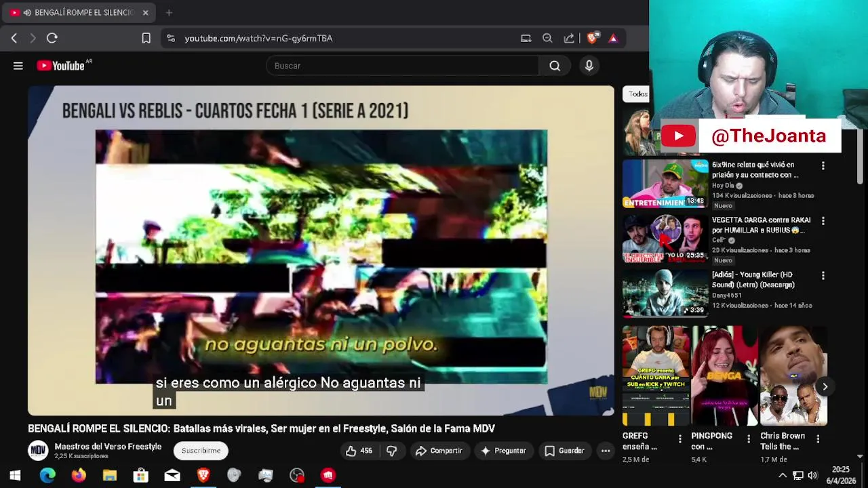Open Brave Shields lion icon

point(592,39)
